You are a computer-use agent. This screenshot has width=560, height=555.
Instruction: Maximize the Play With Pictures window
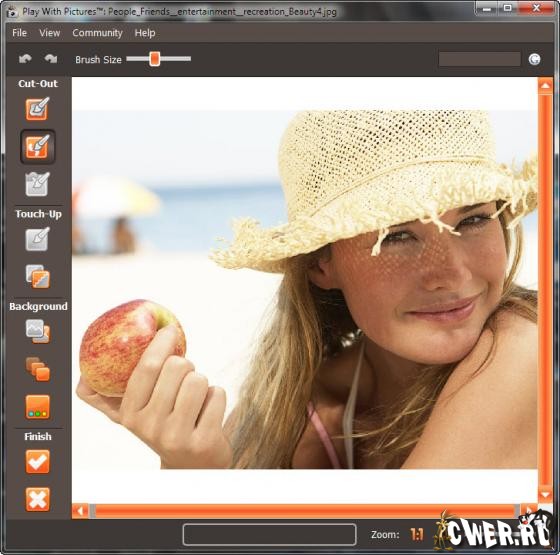pyautogui.click(x=508, y=8)
